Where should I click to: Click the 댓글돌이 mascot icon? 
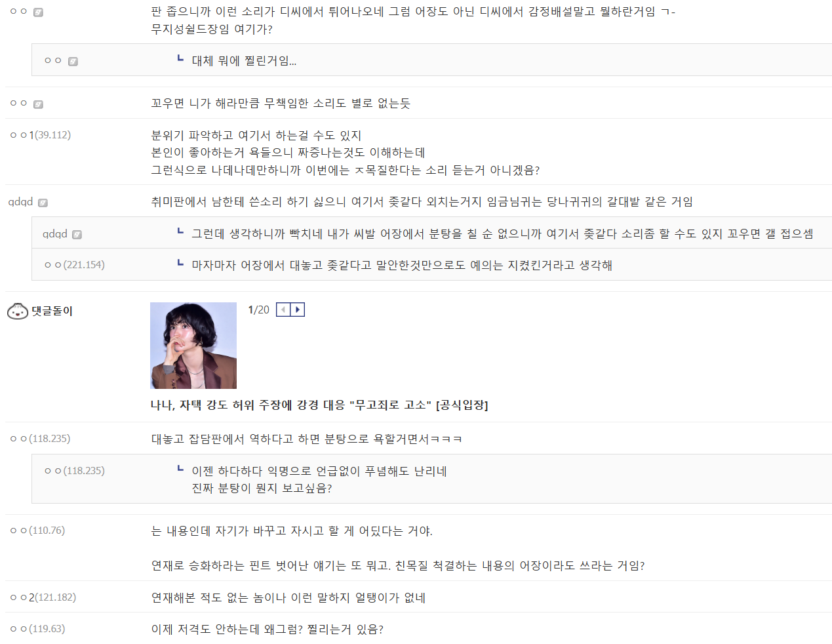[x=18, y=311]
